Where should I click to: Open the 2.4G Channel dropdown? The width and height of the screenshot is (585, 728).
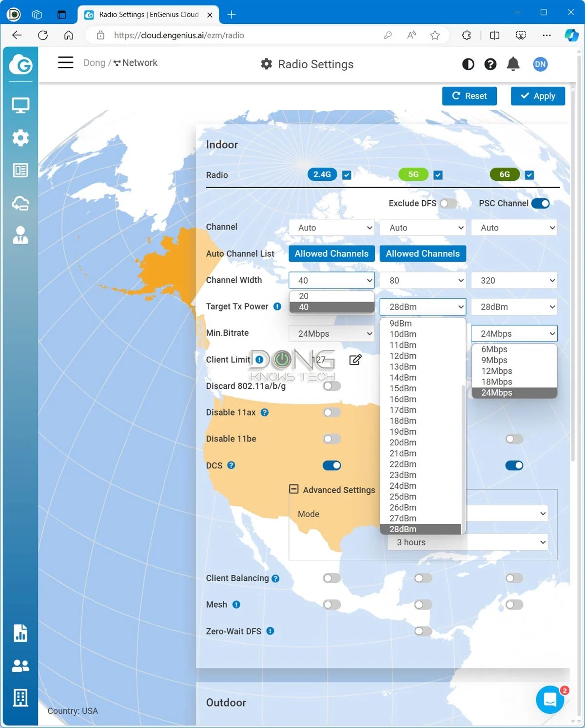pyautogui.click(x=332, y=228)
